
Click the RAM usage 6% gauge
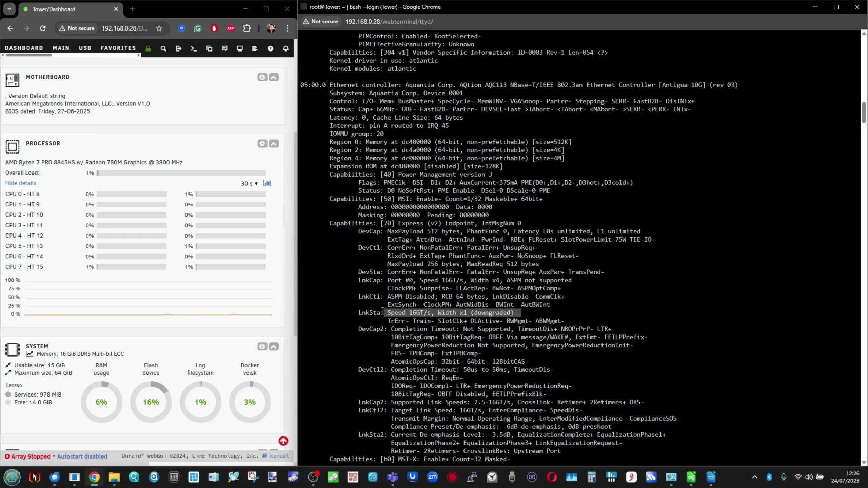point(101,402)
